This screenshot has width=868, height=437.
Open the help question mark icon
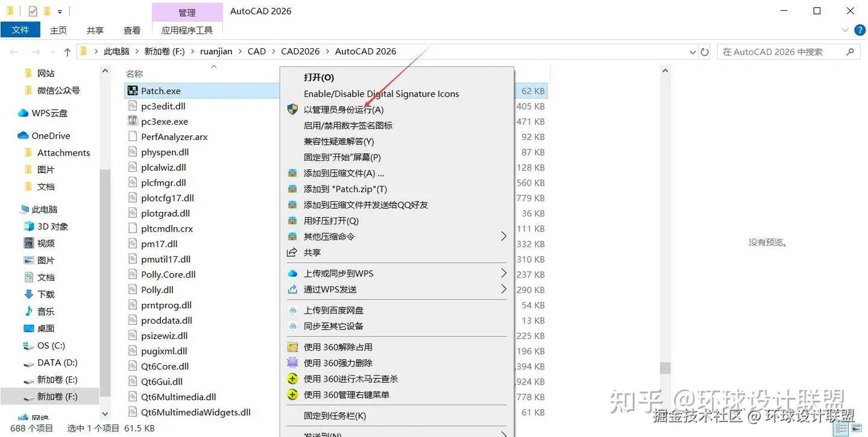point(860,30)
